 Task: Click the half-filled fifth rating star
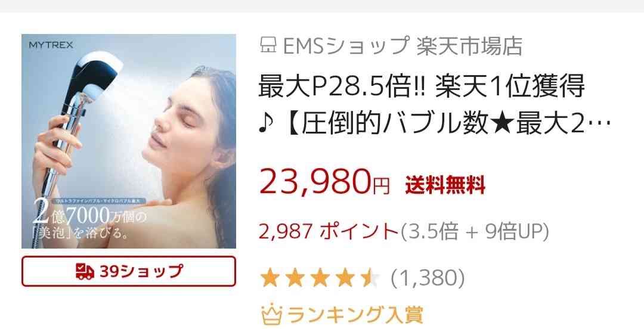371,278
